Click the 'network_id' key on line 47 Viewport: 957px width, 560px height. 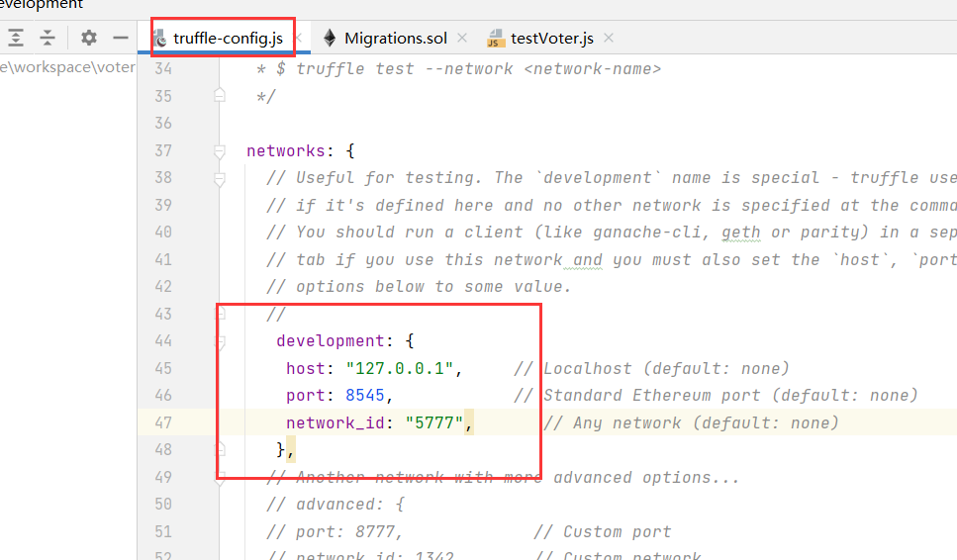(335, 422)
